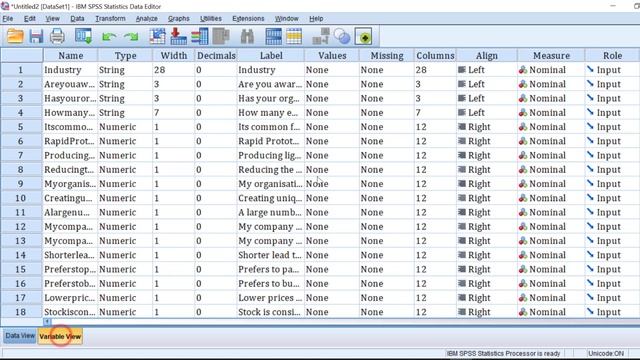Open Role cell for Industry row
This screenshot has width=640, height=360.
(612, 70)
